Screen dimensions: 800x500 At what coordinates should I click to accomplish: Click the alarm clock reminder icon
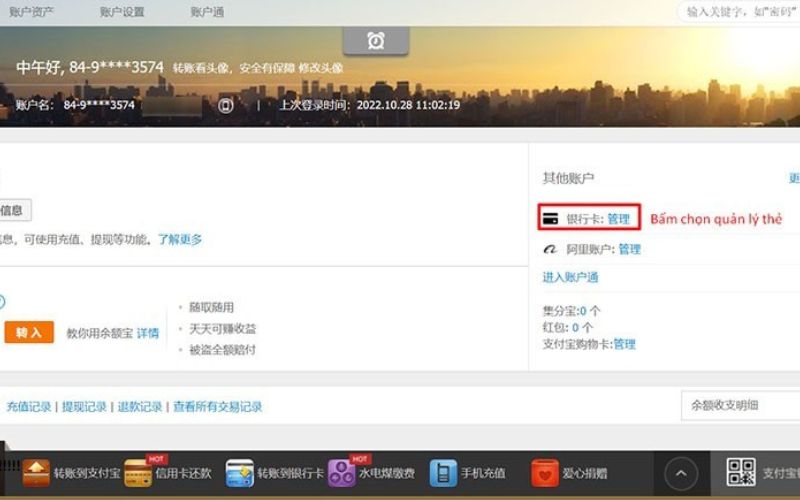(x=376, y=40)
